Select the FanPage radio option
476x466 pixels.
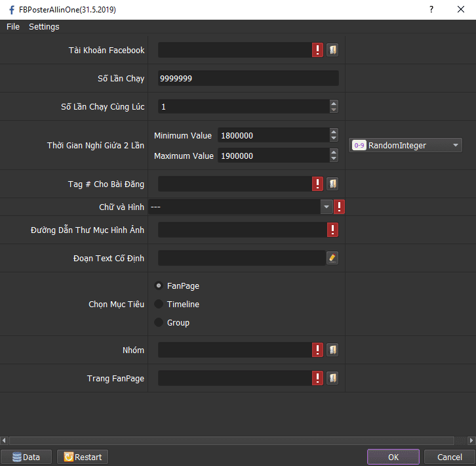pos(159,286)
